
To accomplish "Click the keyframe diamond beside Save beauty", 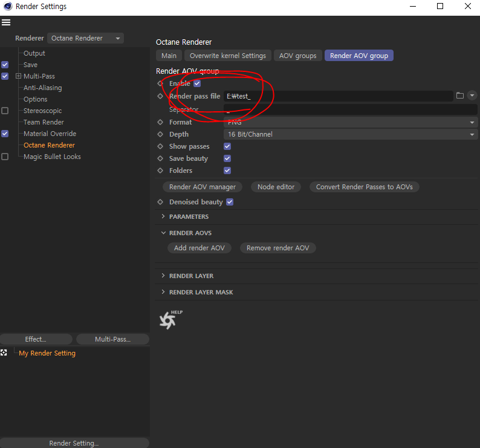I will tap(160, 158).
